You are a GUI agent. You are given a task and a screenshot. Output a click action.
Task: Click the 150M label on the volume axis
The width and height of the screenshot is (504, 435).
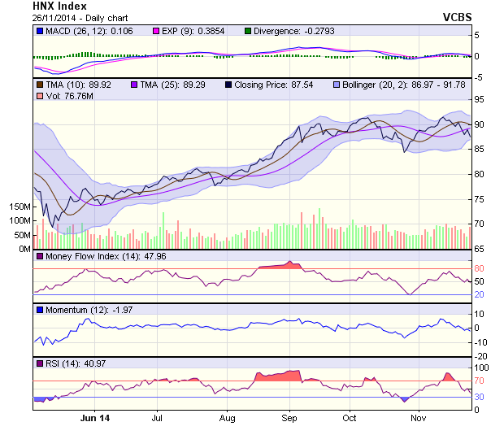click(20, 207)
